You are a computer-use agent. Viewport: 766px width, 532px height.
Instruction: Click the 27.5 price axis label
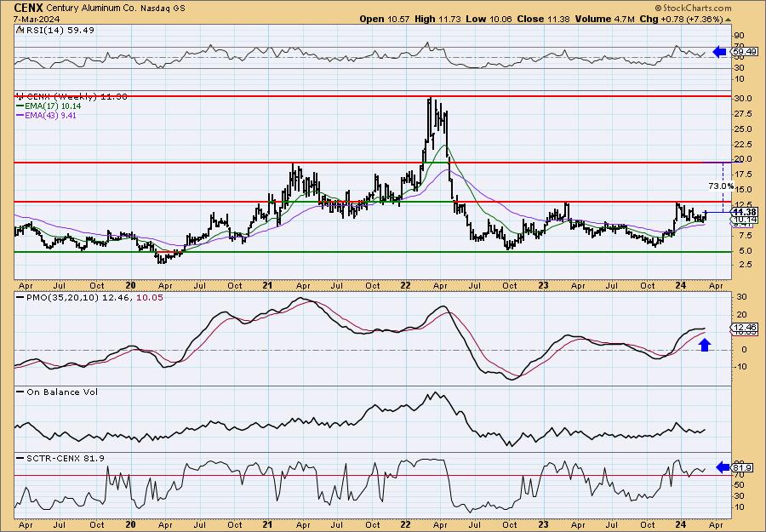pos(743,114)
